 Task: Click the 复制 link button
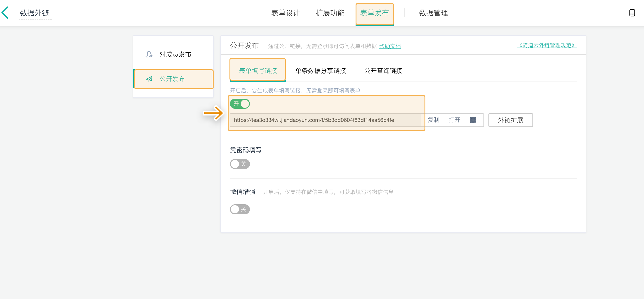pos(433,120)
